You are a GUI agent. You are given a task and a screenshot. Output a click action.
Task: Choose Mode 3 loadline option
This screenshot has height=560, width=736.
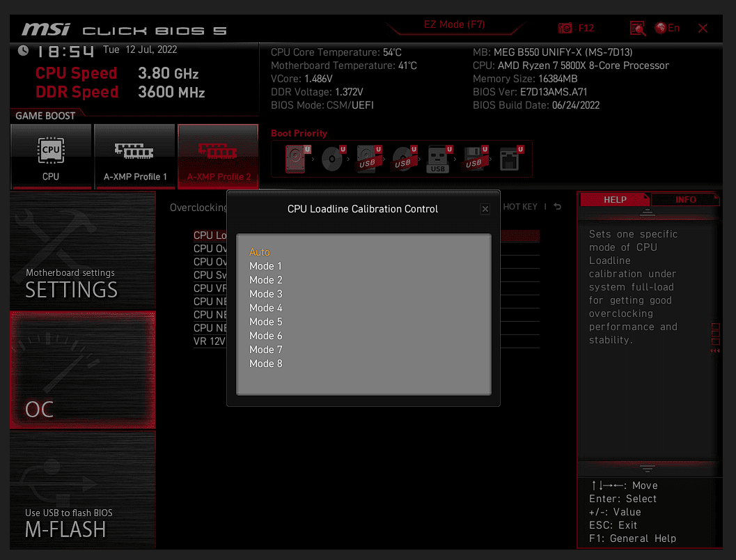266,294
